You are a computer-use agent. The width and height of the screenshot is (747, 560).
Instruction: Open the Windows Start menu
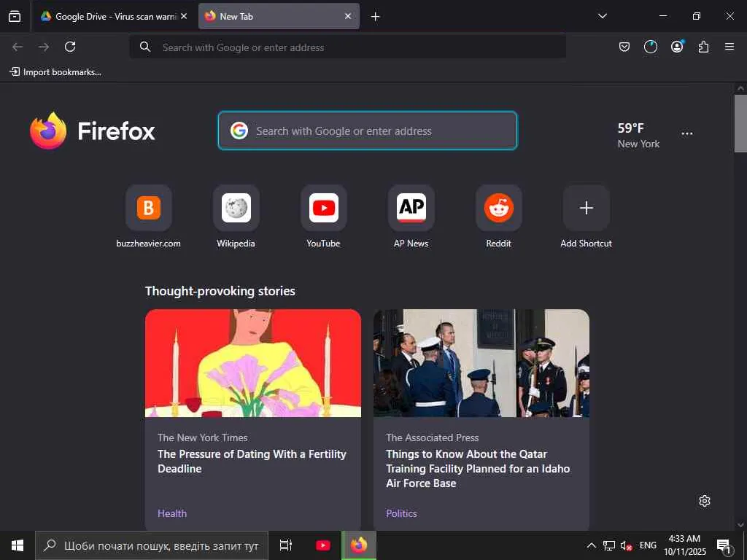tap(18, 545)
